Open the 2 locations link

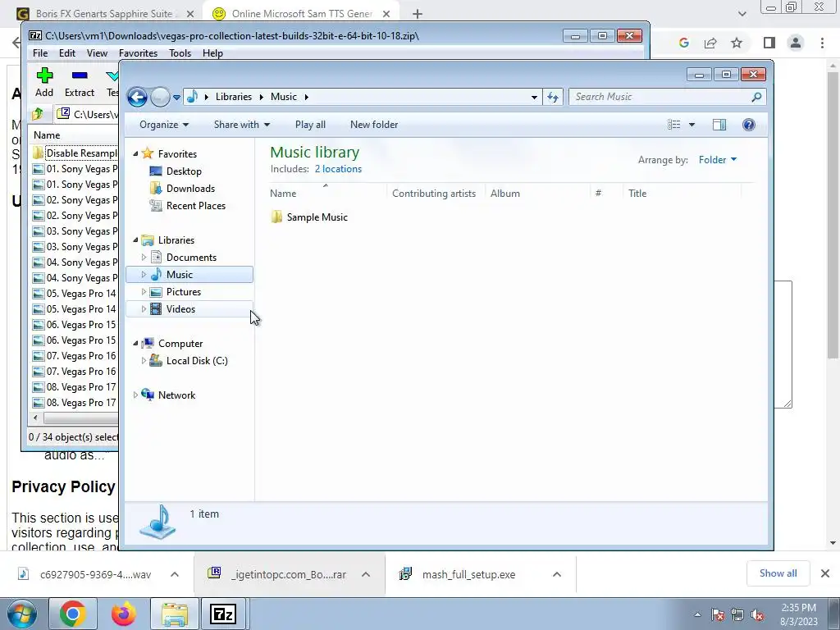[338, 169]
